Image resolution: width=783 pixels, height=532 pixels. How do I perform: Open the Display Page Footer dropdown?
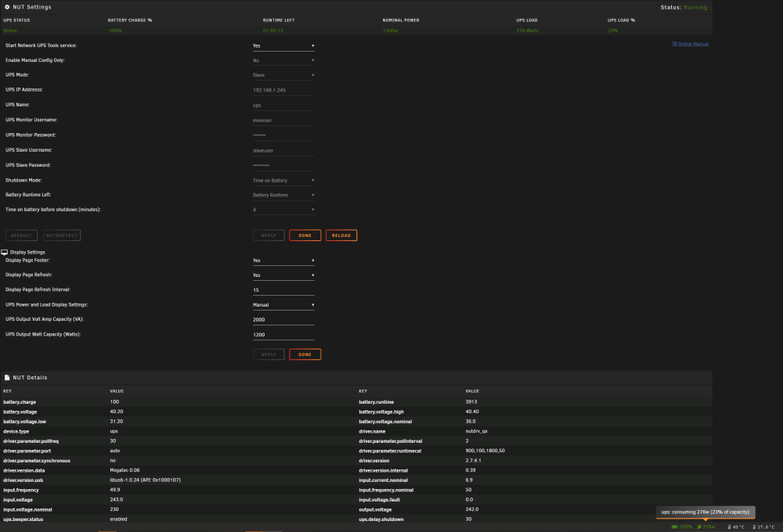tap(283, 261)
